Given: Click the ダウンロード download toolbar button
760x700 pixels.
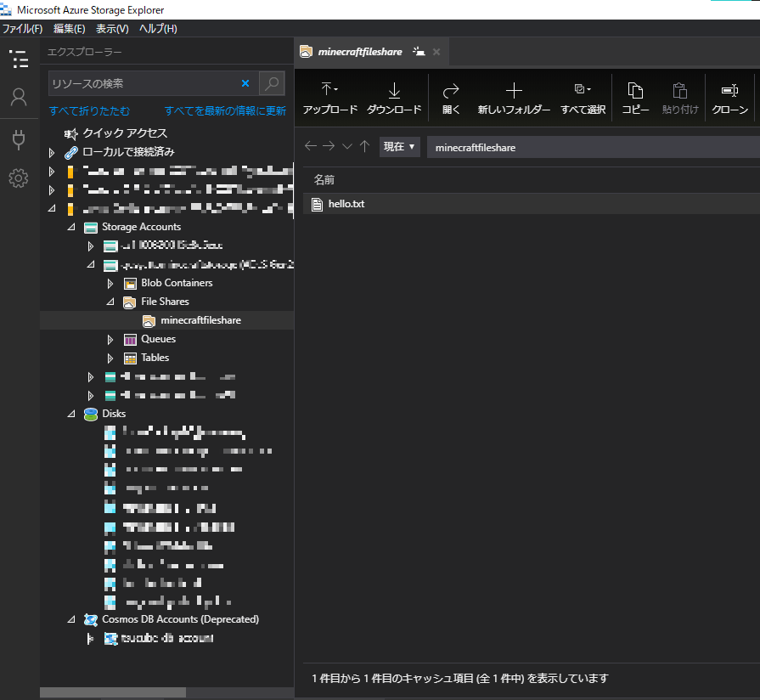Looking at the screenshot, I should (394, 99).
